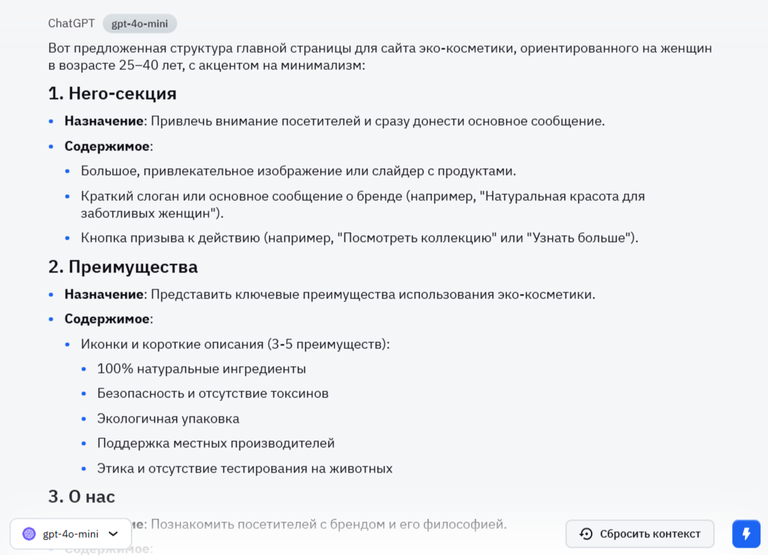Click Назначение: Привлечь внимание посетителей line
This screenshot has height=555, width=768.
click(335, 121)
